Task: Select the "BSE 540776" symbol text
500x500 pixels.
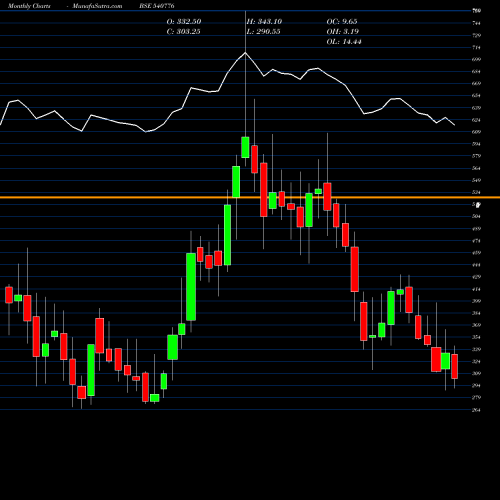Action: click(157, 6)
